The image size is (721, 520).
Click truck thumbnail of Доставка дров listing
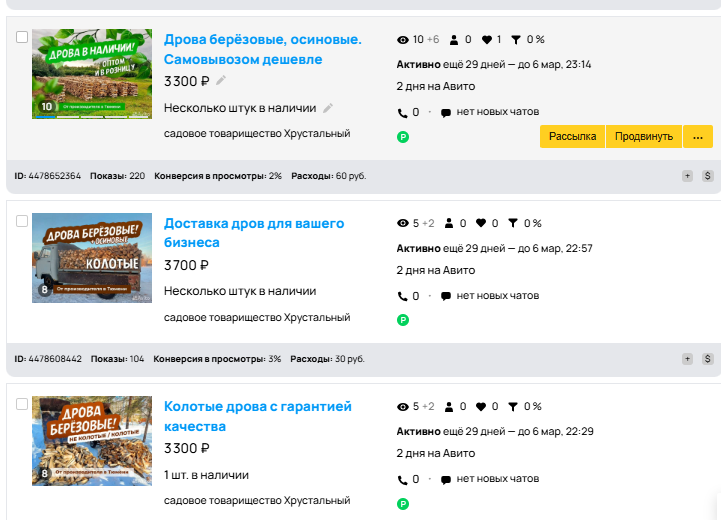click(92, 258)
